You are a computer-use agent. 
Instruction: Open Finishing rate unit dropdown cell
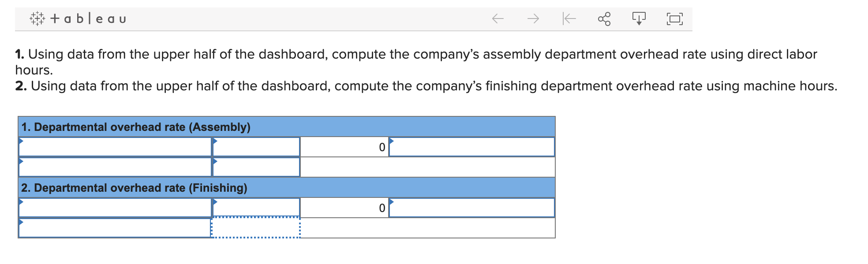pos(472,208)
